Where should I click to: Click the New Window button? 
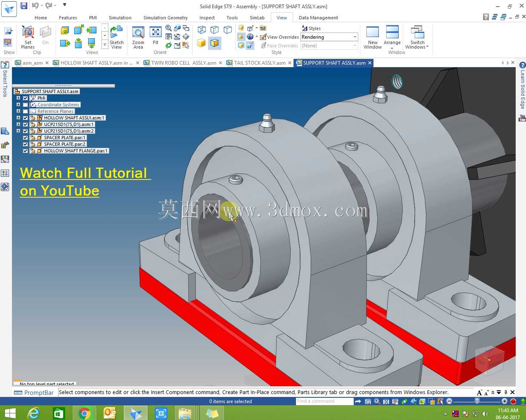pos(373,37)
